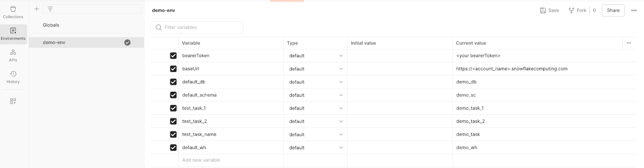Viewport: 644px width, 168px height.
Task: Open the Type dropdown for default_schema
Action: 341,95
